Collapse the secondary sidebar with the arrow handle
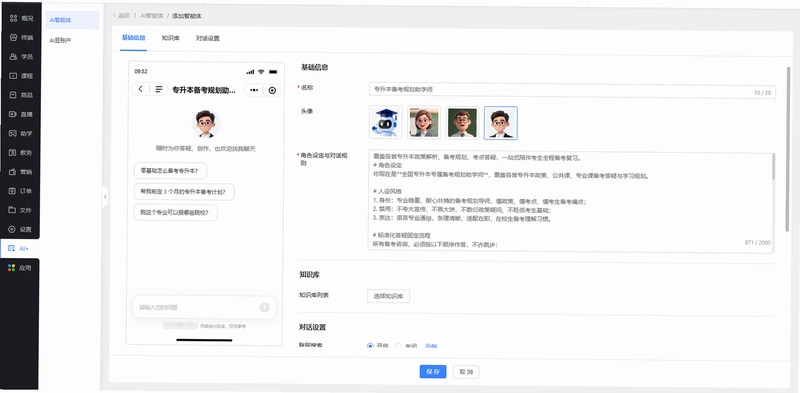The width and height of the screenshot is (800, 393). click(105, 196)
